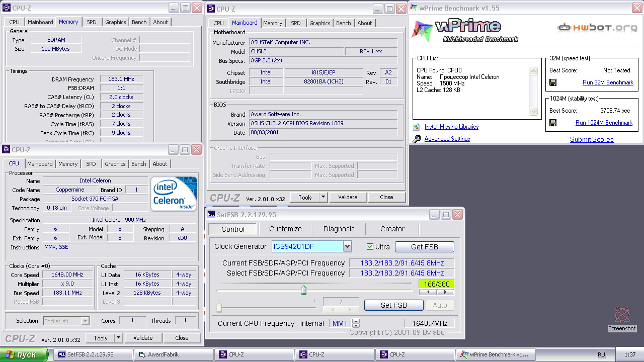Click the CPU List scrollbar up arrow

[534, 71]
